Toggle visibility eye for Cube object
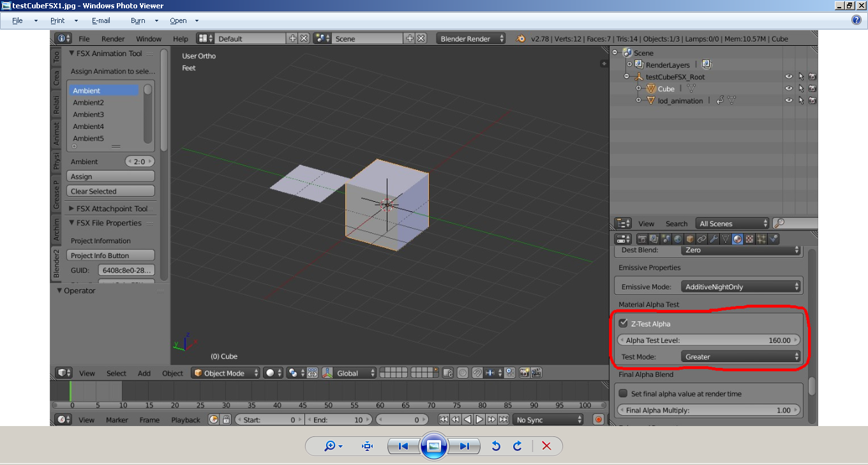Image resolution: width=868 pixels, height=465 pixels. click(x=789, y=89)
